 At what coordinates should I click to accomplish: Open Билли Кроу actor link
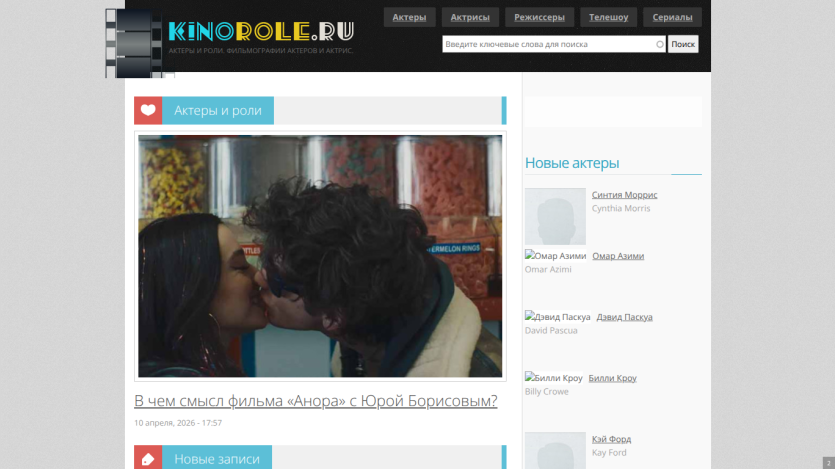pyautogui.click(x=612, y=379)
